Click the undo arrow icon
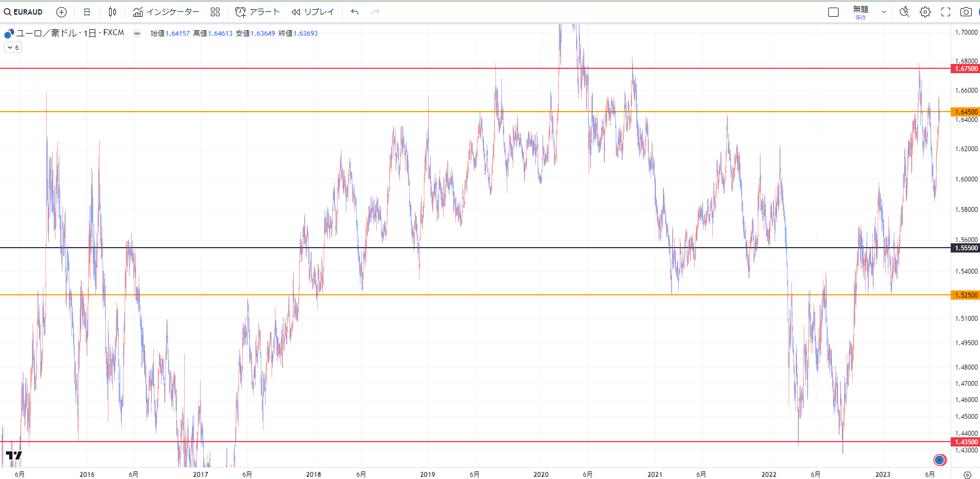 click(355, 12)
